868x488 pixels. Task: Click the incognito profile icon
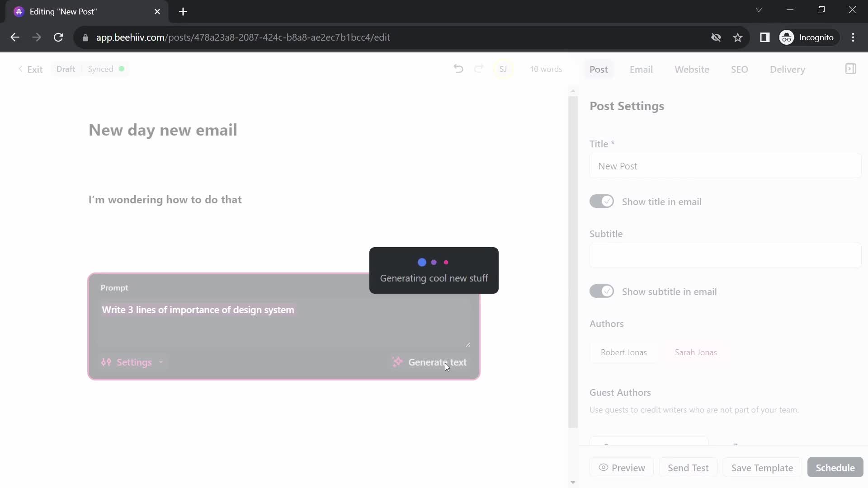788,38
